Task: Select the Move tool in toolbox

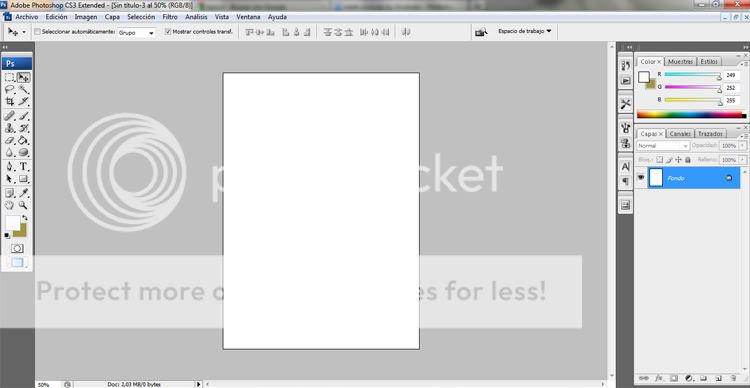Action: coord(23,77)
